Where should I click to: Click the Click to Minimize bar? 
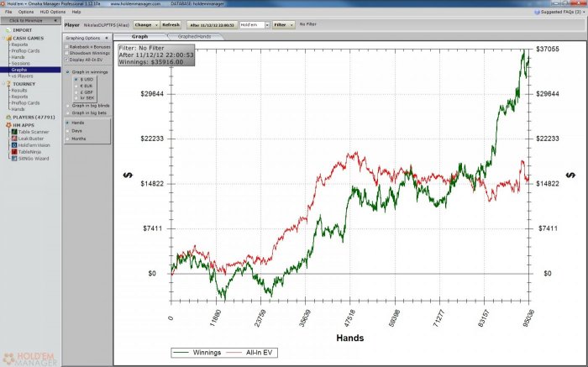tap(30, 21)
